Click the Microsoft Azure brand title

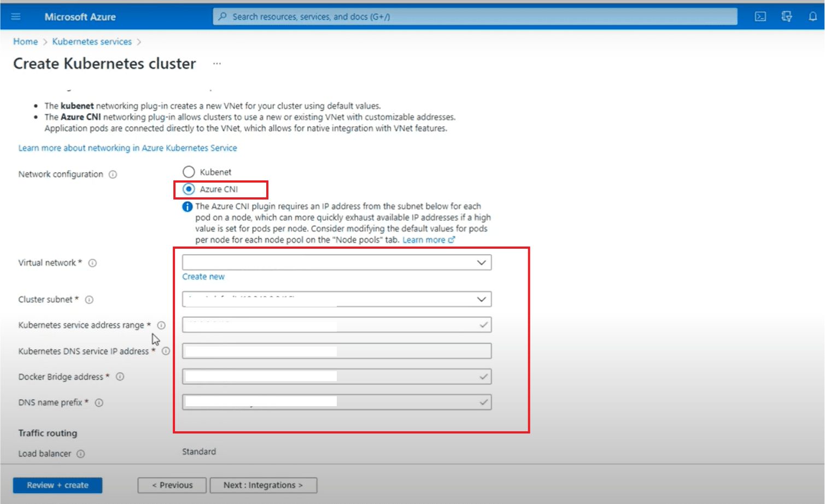[80, 17]
